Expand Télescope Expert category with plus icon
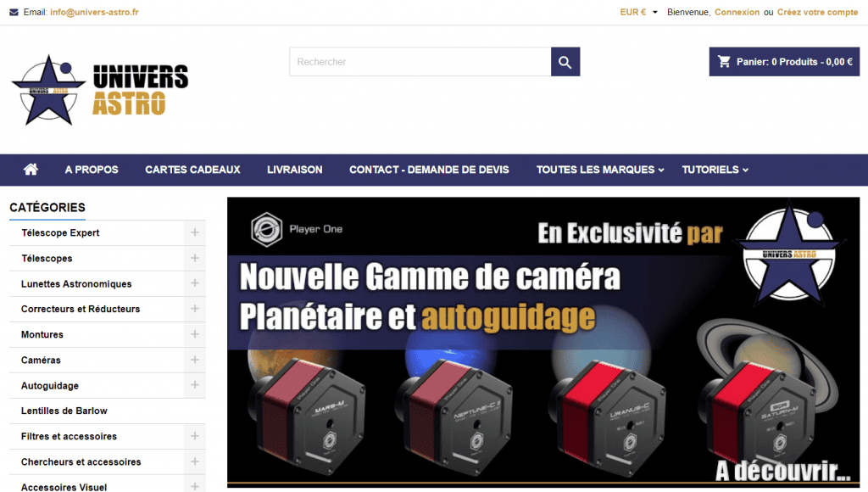 coord(195,232)
